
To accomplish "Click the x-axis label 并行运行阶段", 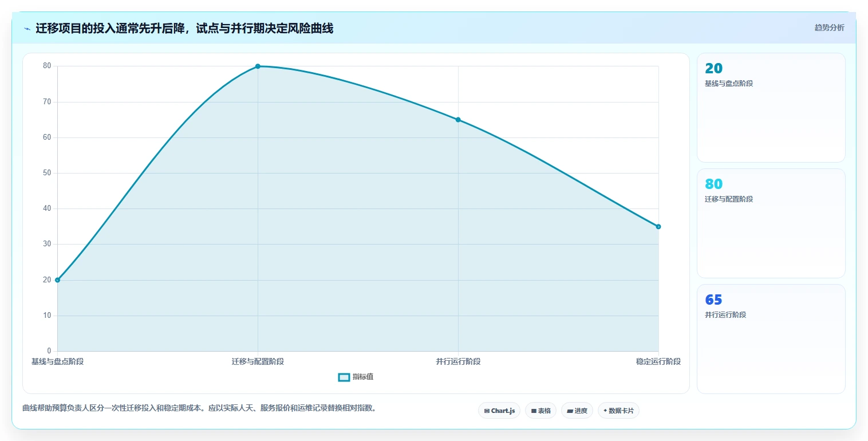I will (x=458, y=361).
